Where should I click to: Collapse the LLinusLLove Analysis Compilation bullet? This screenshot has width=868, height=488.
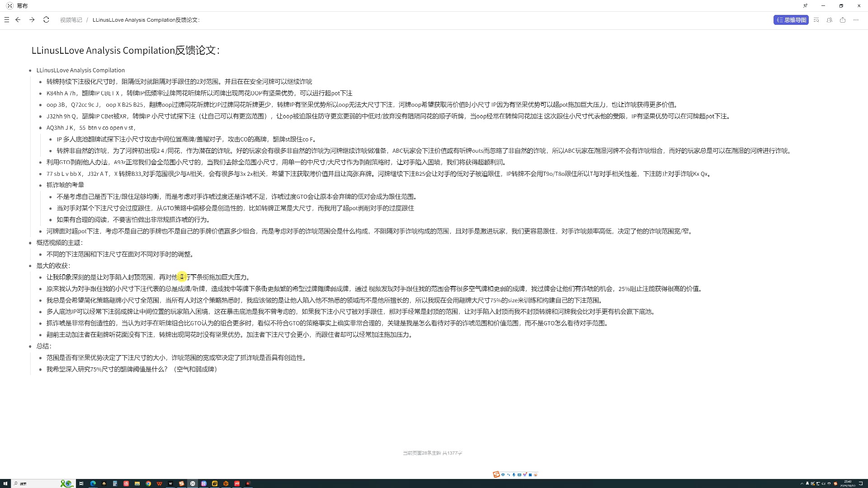30,70
